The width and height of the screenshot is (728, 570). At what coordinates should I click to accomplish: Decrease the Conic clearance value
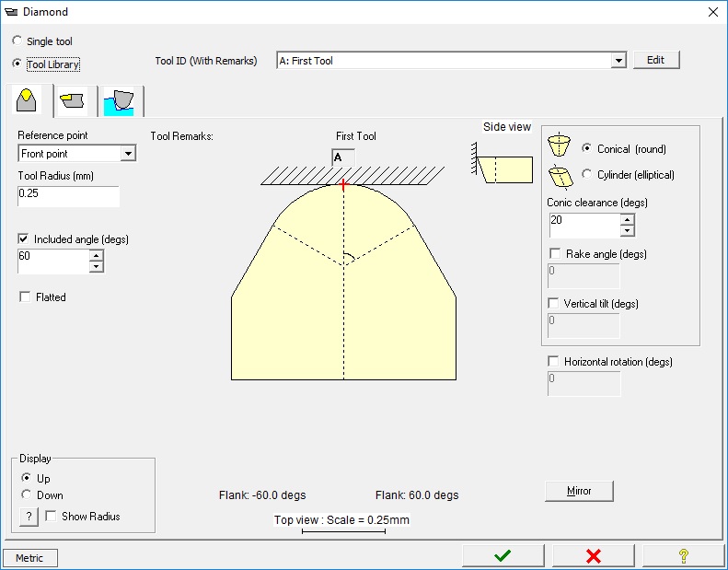[x=628, y=231]
